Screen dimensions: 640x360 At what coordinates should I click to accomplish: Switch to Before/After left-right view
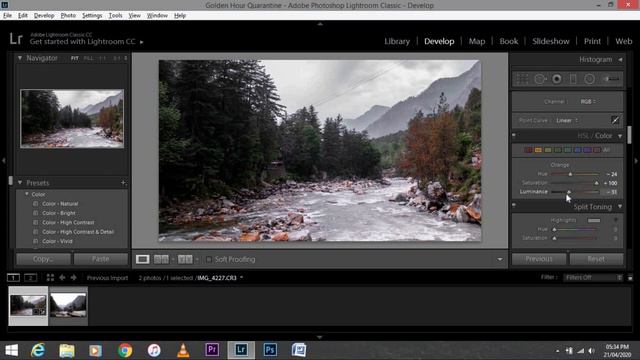tap(161, 259)
